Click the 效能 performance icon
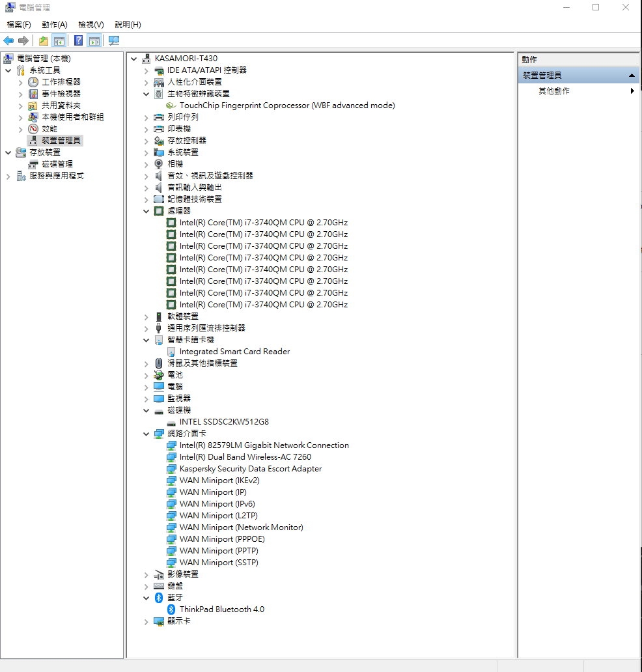Image resolution: width=642 pixels, height=672 pixels. 33,128
